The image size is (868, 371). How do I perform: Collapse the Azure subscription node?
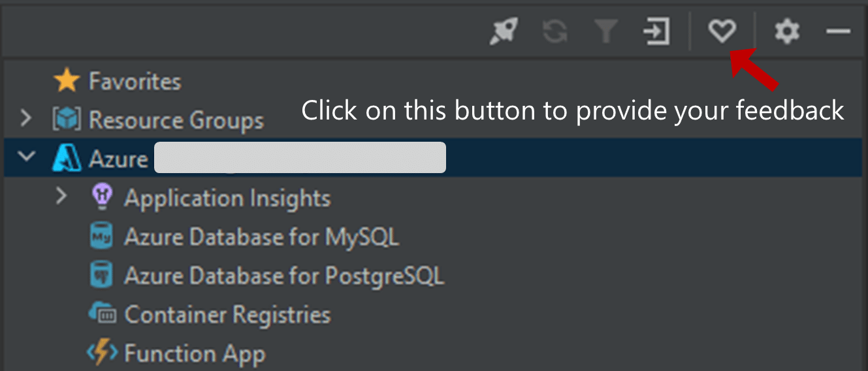click(26, 158)
